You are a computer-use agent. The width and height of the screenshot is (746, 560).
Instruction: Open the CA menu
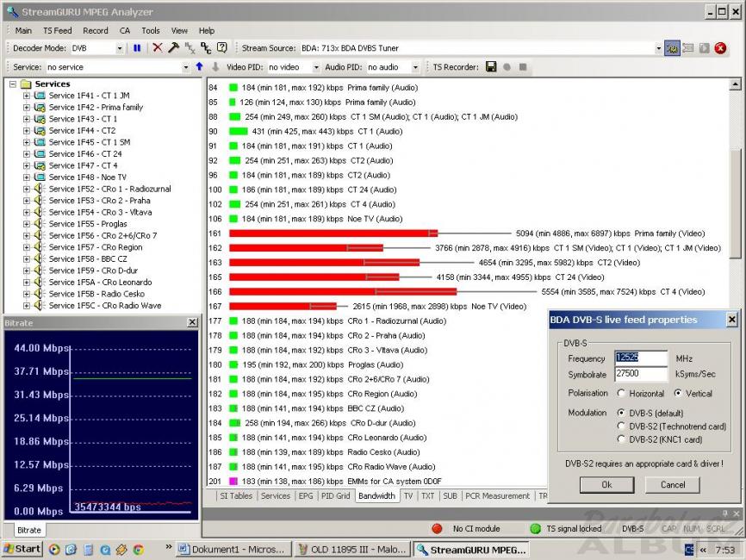coord(125,30)
